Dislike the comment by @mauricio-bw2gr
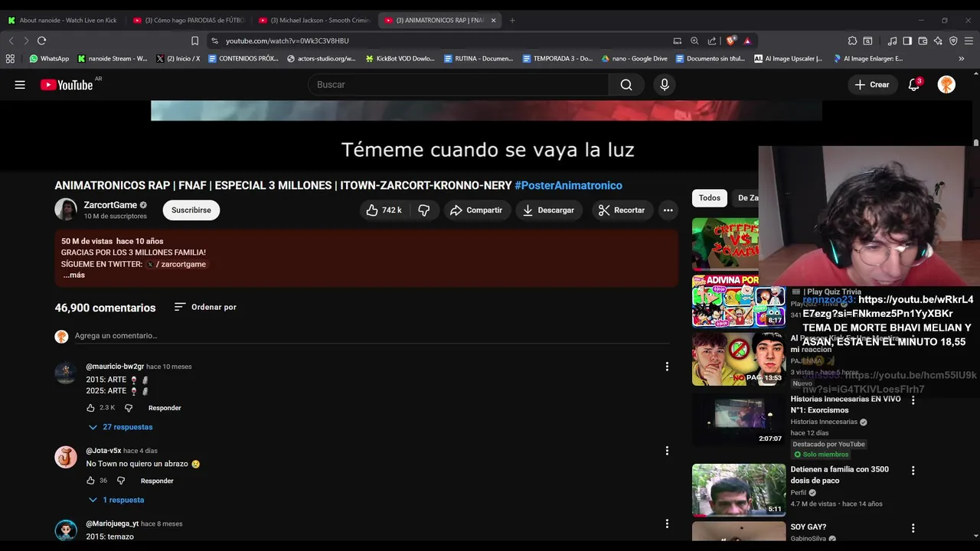This screenshot has width=980, height=551. (129, 408)
